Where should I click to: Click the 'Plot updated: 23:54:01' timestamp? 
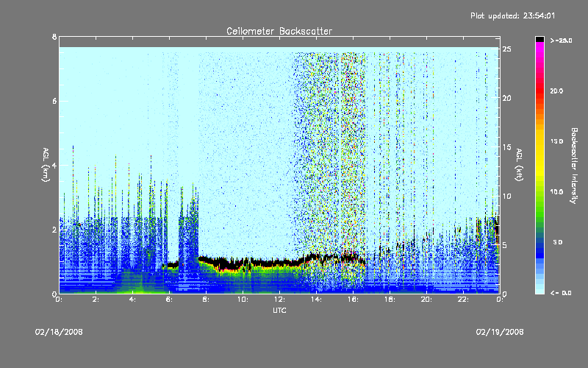coord(512,15)
